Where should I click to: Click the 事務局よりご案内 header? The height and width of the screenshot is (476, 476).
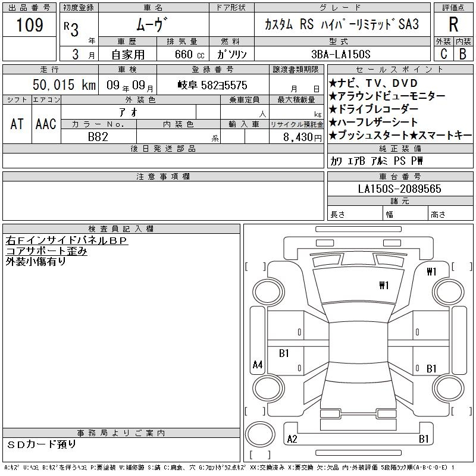pos(121,433)
